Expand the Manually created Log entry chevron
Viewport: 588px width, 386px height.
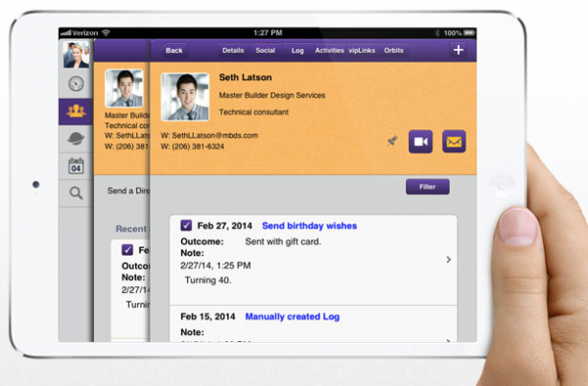pyautogui.click(x=449, y=340)
